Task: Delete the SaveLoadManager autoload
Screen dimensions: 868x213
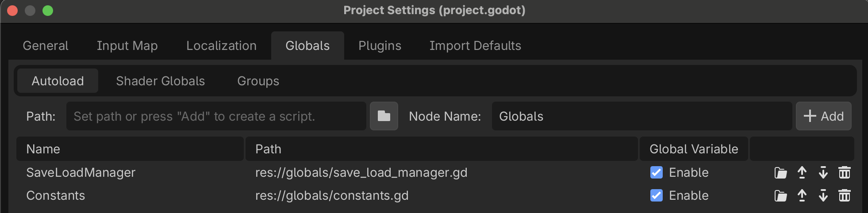Action: tap(844, 173)
